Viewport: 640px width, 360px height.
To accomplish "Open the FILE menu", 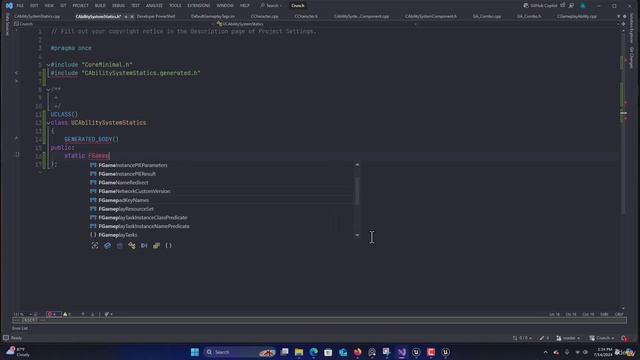I will (20, 6).
